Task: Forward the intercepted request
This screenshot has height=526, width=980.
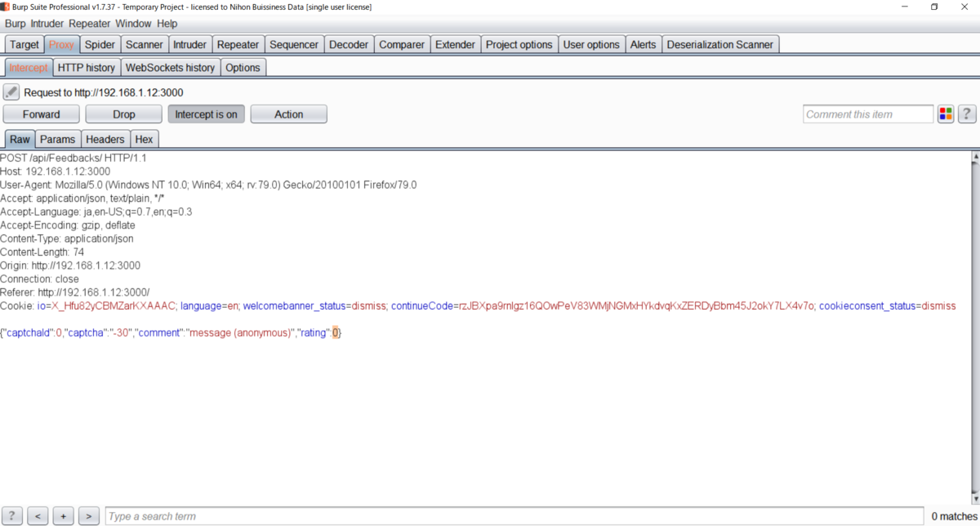Action: [41, 114]
